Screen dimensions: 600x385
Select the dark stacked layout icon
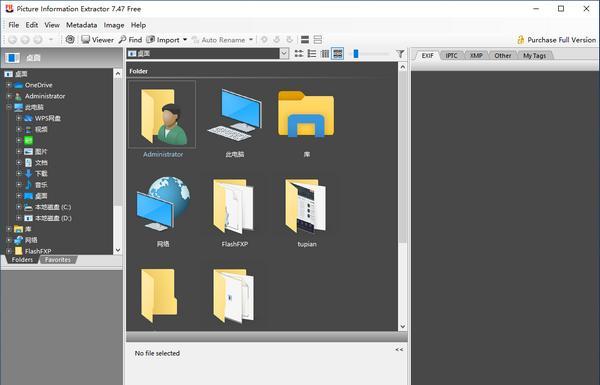pyautogui.click(x=305, y=39)
